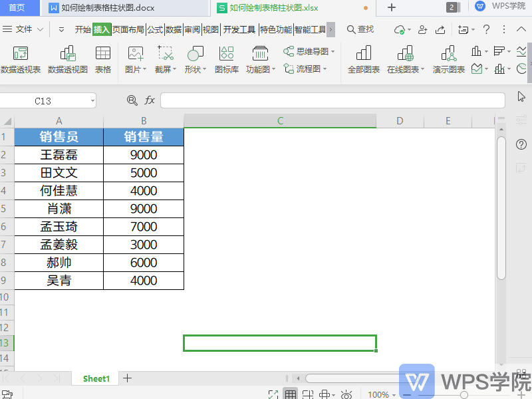The image size is (532, 399).
Task: Click the share icon in title bar
Action: point(440,29)
